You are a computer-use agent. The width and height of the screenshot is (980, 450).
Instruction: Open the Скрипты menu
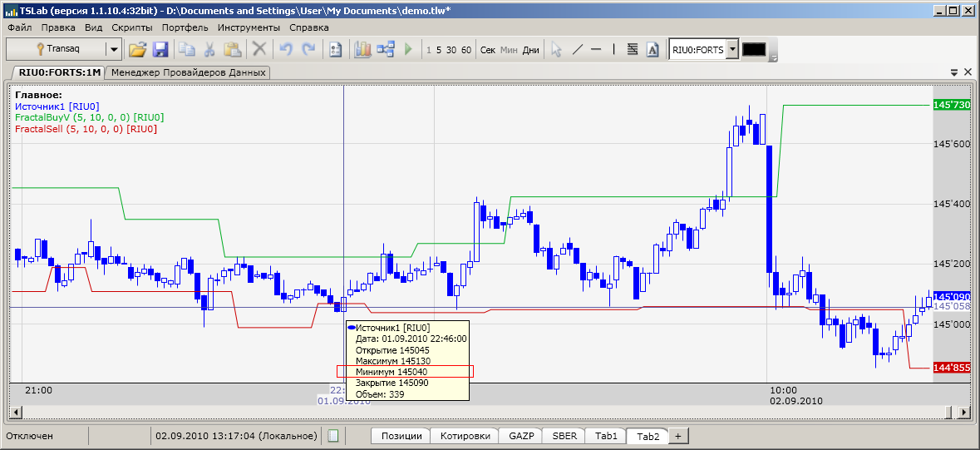point(131,27)
